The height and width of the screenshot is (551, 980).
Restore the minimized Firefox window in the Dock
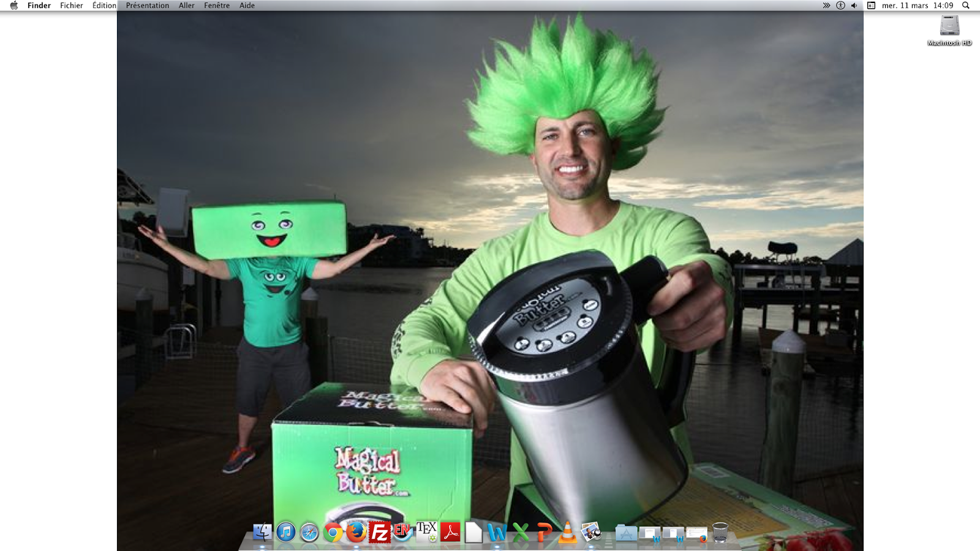coord(697,534)
